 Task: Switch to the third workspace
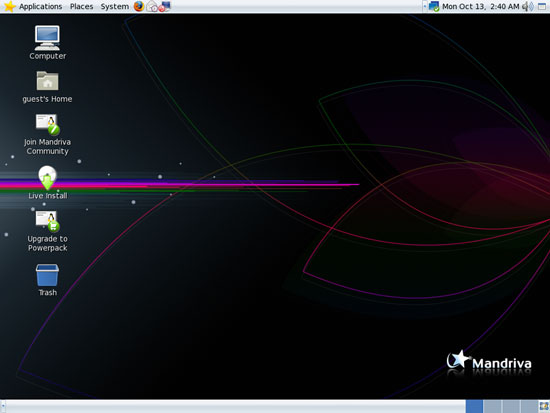[x=511, y=406]
